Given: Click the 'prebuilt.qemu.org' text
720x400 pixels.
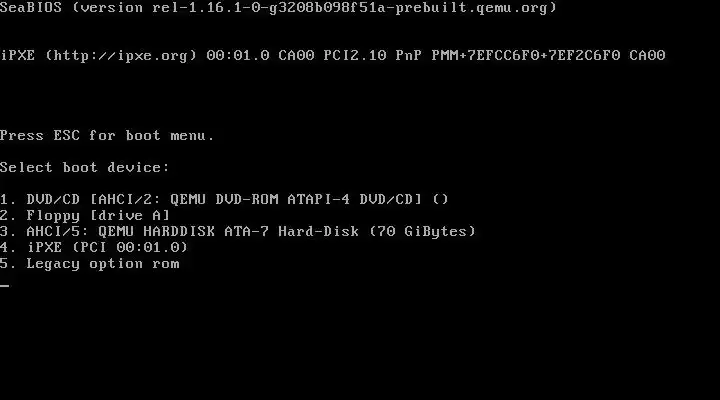Looking at the screenshot, I should (471, 8).
